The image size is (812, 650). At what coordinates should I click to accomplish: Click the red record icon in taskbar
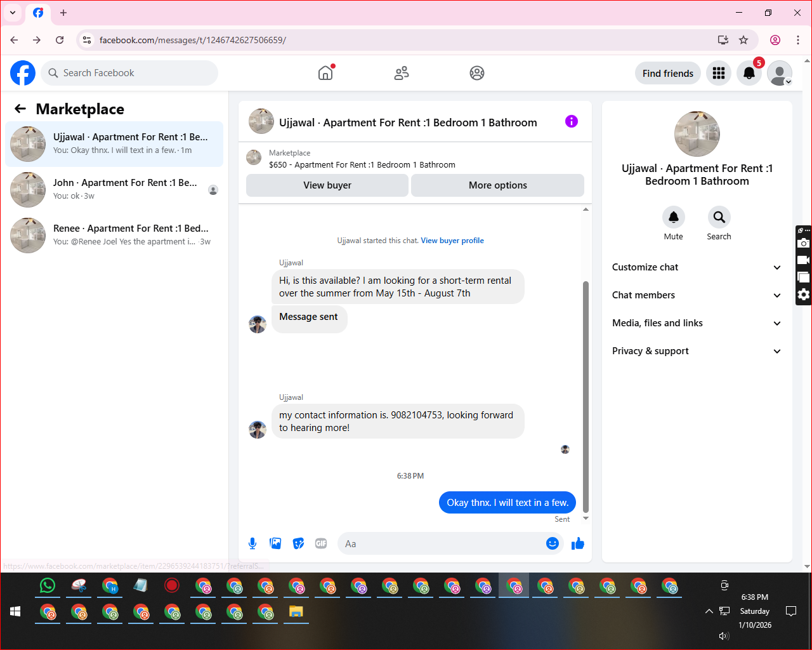[x=172, y=585]
